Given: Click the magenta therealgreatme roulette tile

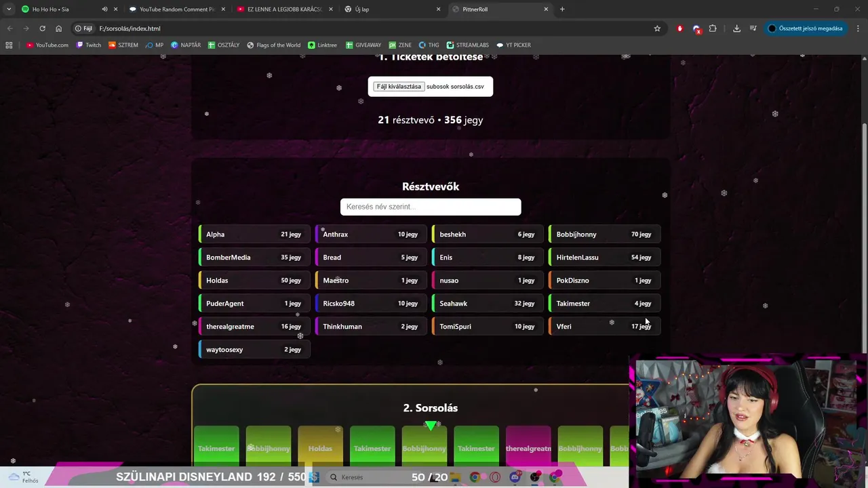Looking at the screenshot, I should [x=528, y=446].
